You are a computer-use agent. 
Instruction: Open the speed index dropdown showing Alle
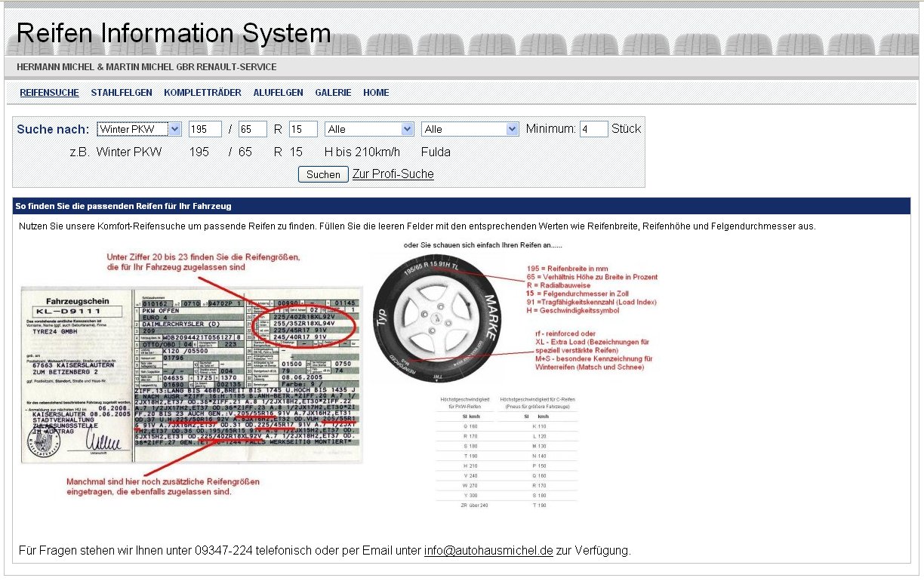[x=370, y=129]
